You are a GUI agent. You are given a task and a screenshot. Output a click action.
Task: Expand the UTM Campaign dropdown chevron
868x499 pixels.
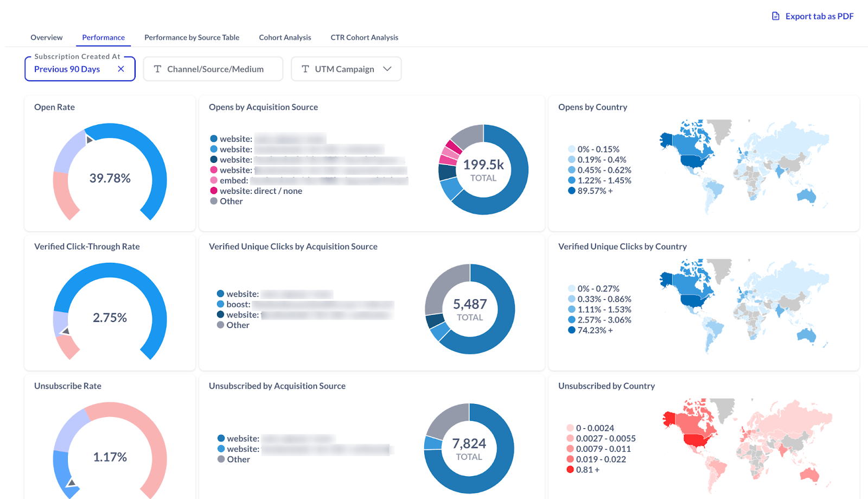click(387, 69)
